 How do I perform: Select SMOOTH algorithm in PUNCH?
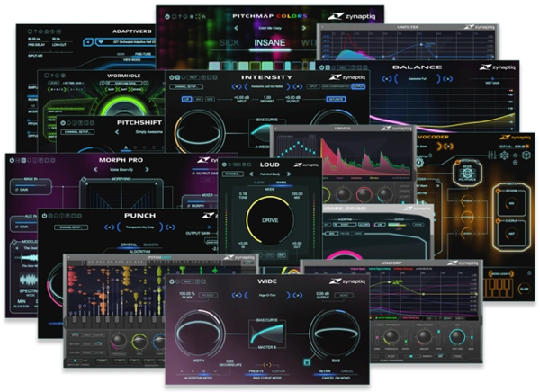tap(151, 245)
